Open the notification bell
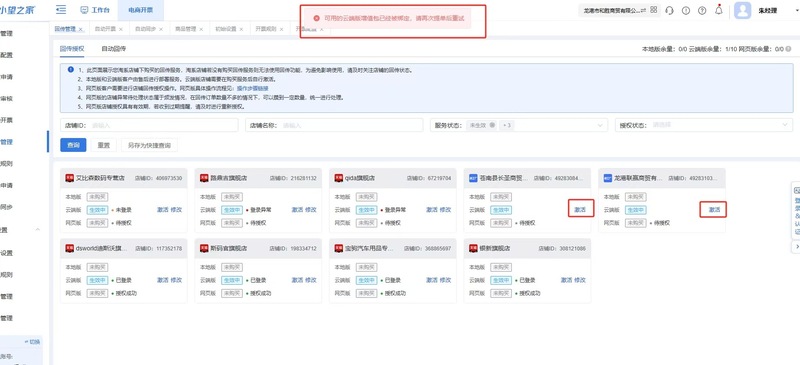This screenshot has width=800, height=365. (x=719, y=10)
